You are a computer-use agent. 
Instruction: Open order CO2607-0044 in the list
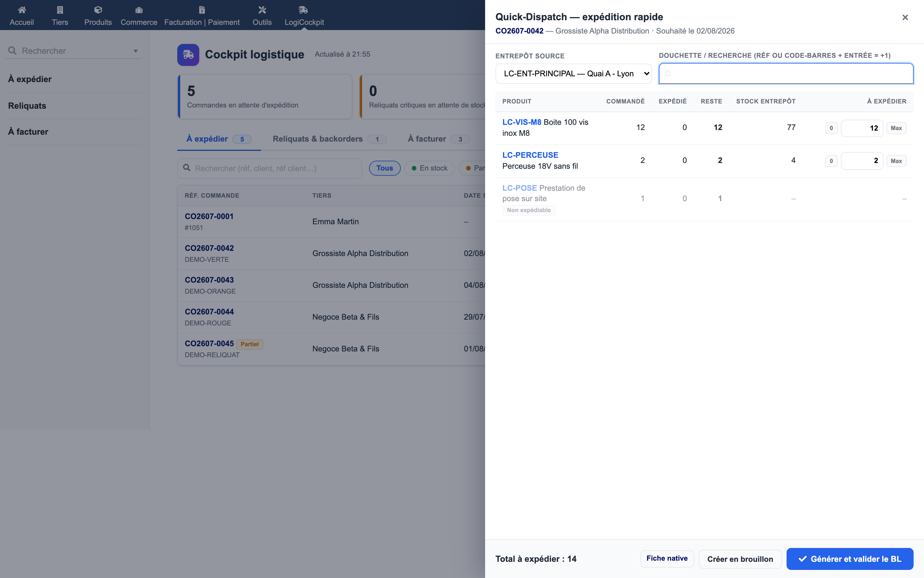pyautogui.click(x=209, y=312)
